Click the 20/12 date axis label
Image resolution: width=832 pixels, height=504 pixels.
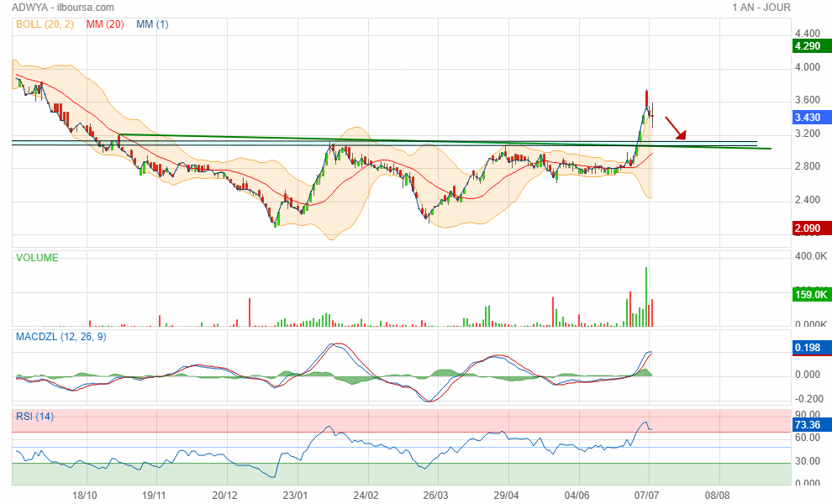224,496
